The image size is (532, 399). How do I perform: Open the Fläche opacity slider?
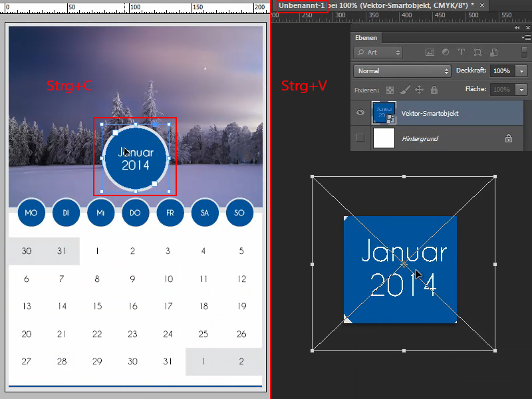[x=521, y=89]
